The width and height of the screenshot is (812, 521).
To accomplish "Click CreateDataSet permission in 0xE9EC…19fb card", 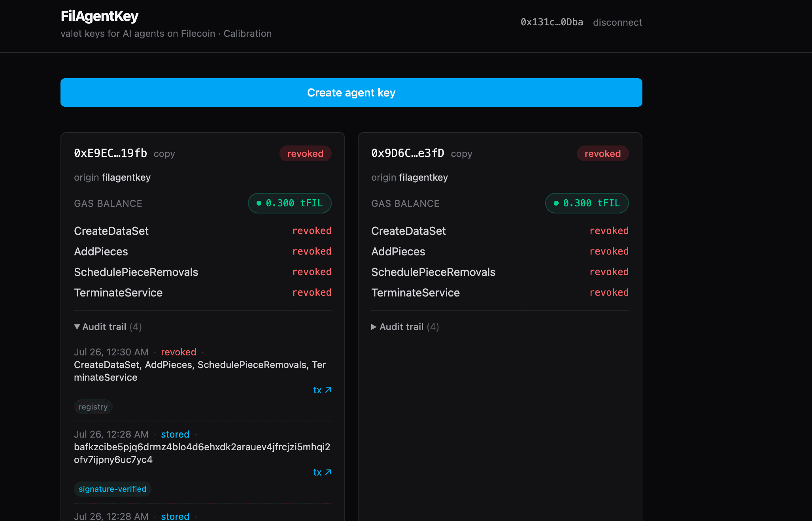I will 111,231.
